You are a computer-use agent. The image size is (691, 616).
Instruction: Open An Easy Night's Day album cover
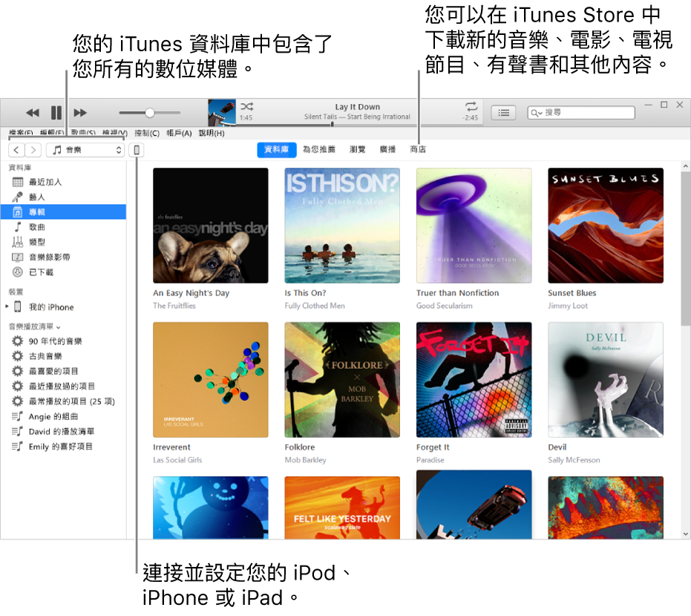pos(211,226)
